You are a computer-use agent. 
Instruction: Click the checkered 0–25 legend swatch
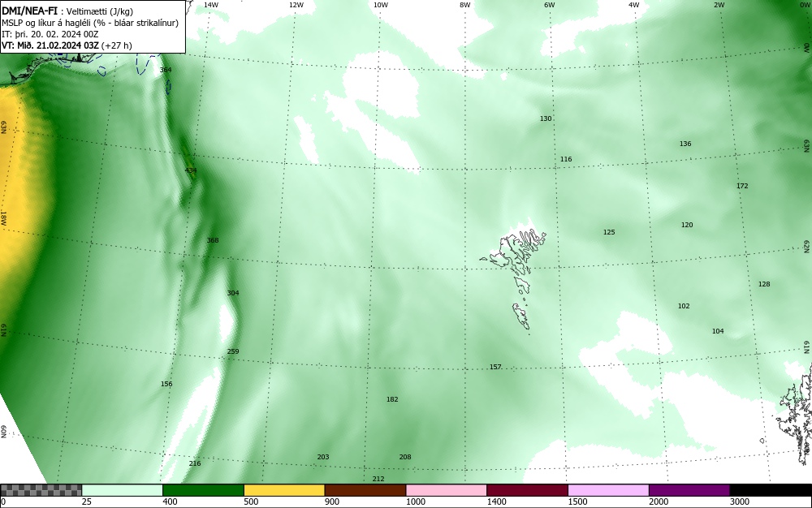[41, 490]
